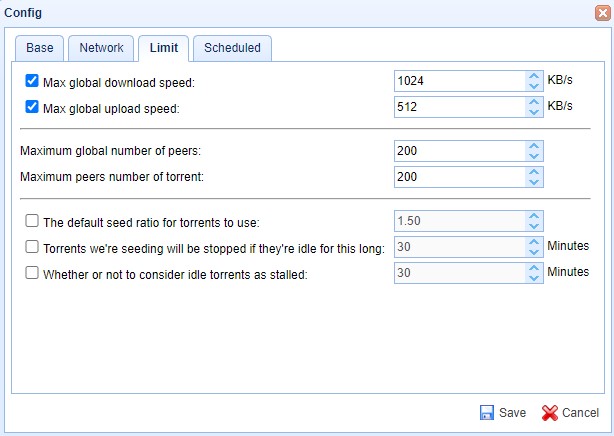The image size is (614, 436).
Task: Click the Cancel button
Action: pos(571,412)
